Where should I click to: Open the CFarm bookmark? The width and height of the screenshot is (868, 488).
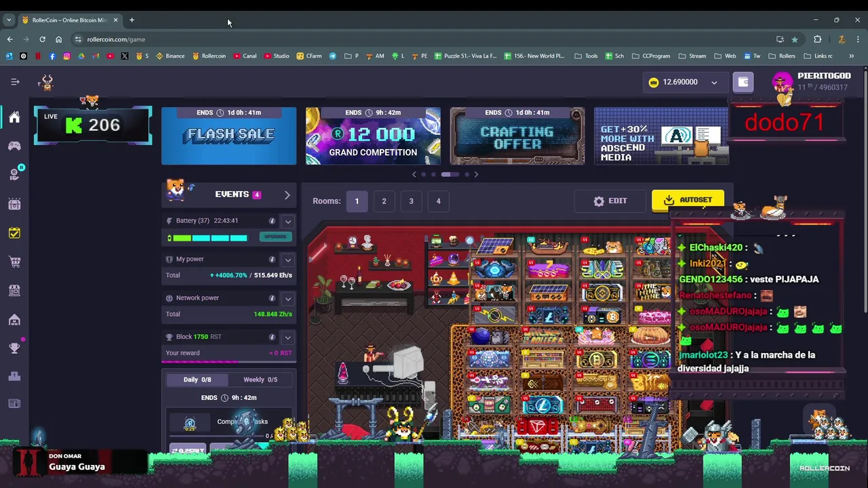click(x=309, y=56)
